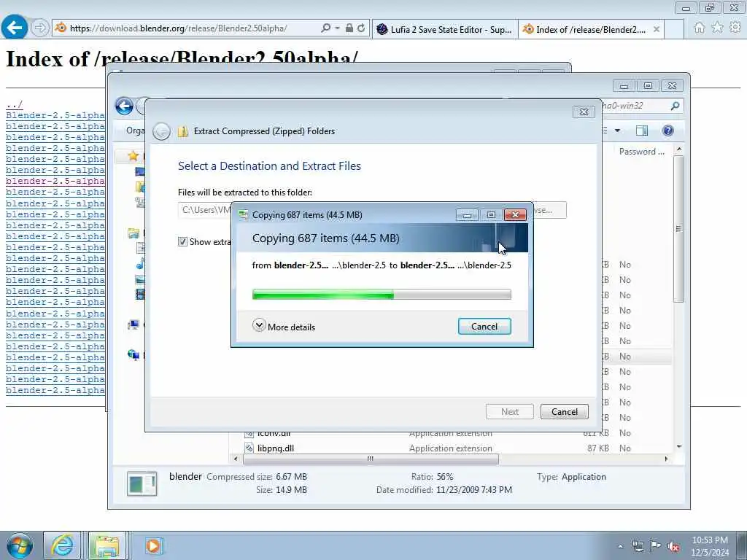This screenshot has width=747, height=560.
Task: Click the extraction destination path field
Action: (204, 210)
